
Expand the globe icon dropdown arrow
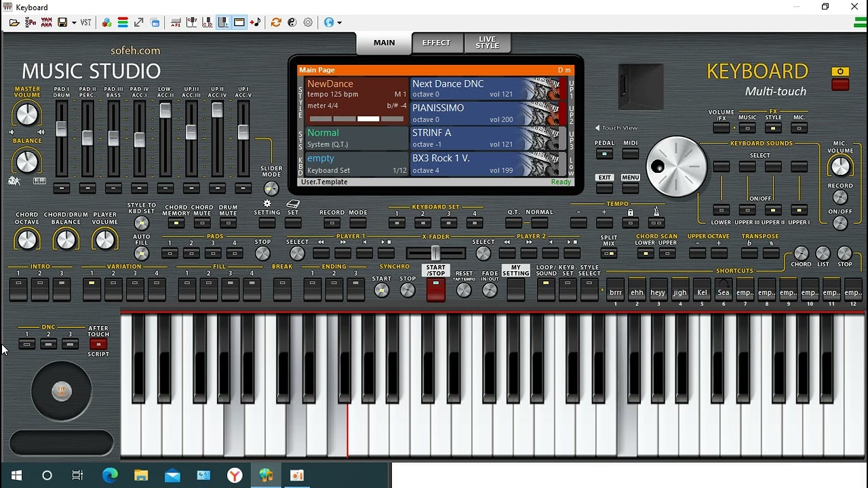pyautogui.click(x=339, y=22)
